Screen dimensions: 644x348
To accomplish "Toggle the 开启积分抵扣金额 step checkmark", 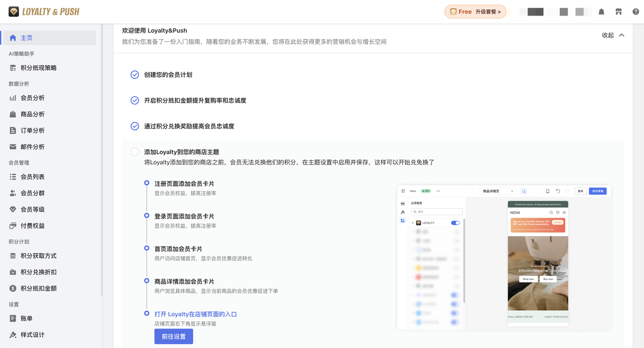I will pos(135,101).
